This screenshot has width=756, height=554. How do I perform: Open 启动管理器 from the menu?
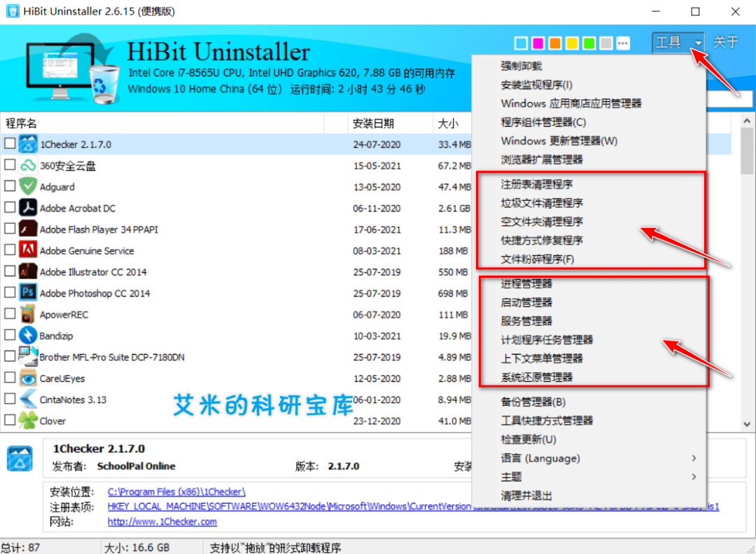pyautogui.click(x=589, y=303)
